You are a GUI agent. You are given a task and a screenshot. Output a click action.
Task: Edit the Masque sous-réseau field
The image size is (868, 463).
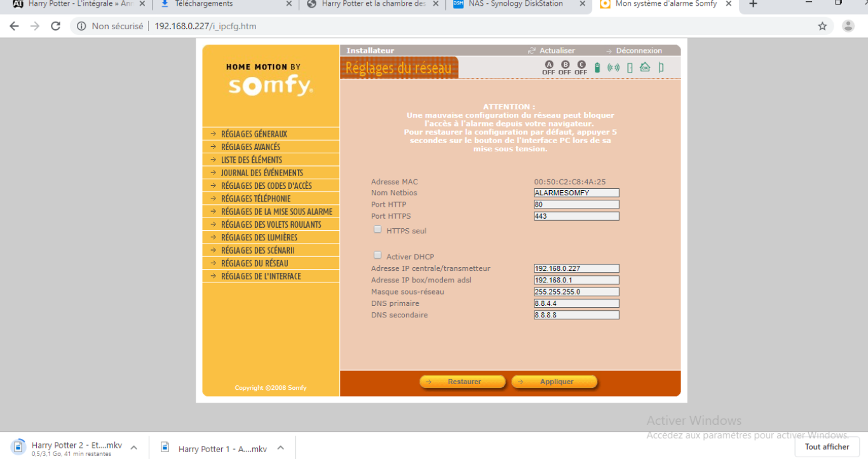click(x=576, y=292)
